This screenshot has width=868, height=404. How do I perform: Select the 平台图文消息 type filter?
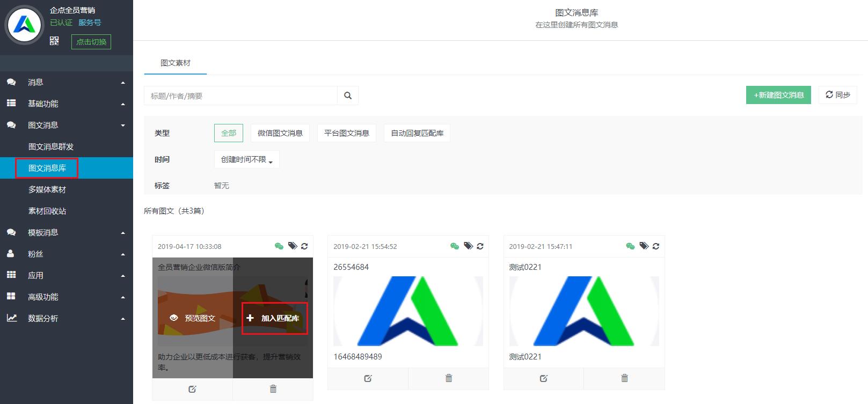click(x=347, y=133)
